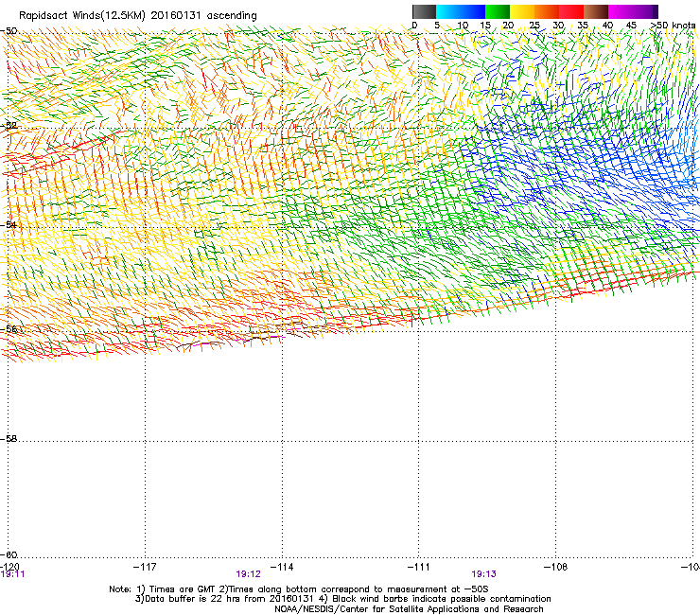Screen dimensions: 700x615
Task: Click the -60 latitude axis label
Action: click(9, 554)
